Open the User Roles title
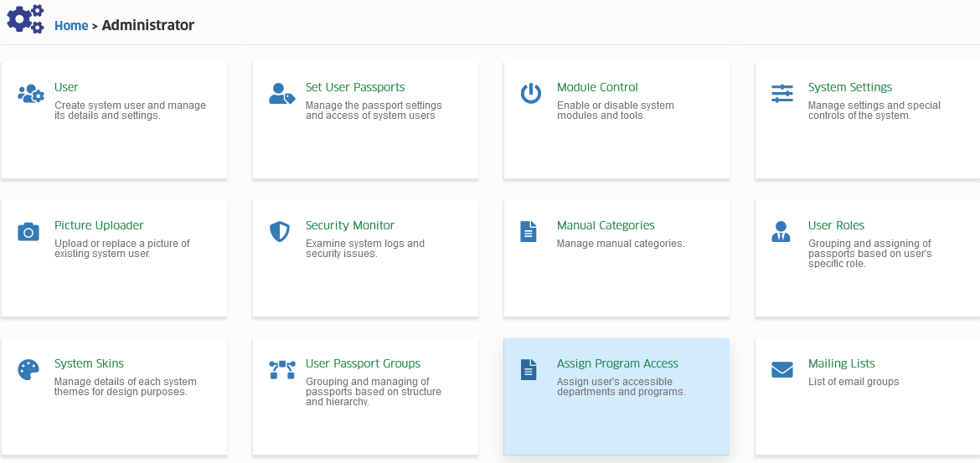980x463 pixels. point(836,225)
